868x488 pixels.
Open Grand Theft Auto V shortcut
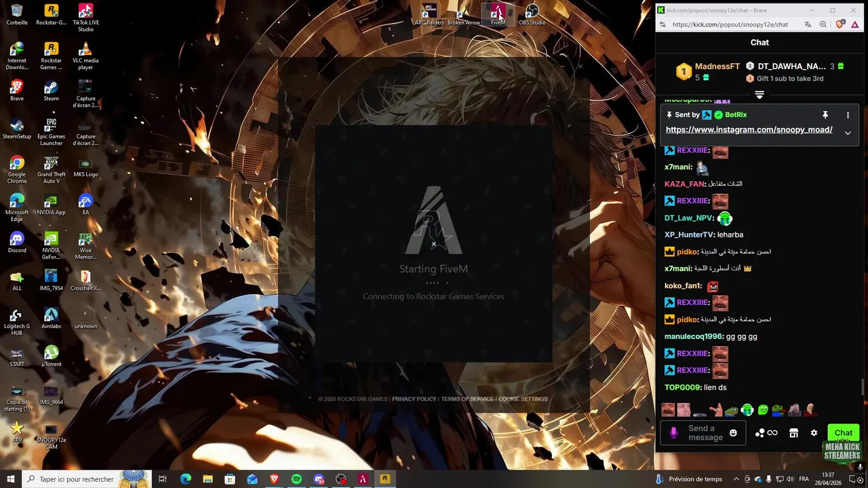click(x=51, y=169)
